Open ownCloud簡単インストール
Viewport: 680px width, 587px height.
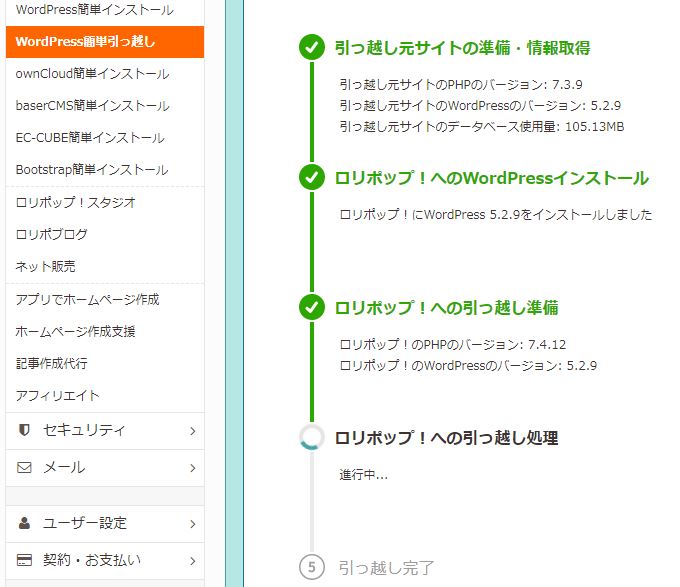point(92,74)
